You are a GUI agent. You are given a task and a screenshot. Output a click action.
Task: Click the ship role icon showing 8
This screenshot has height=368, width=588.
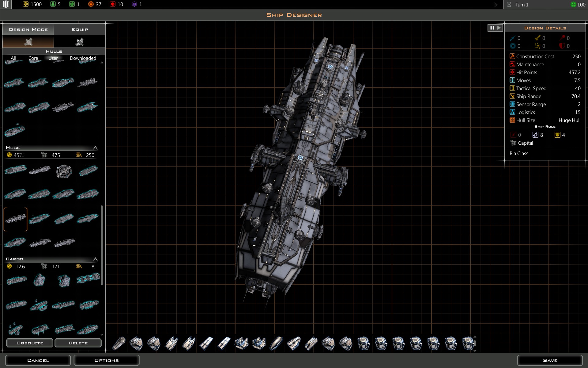(535, 135)
